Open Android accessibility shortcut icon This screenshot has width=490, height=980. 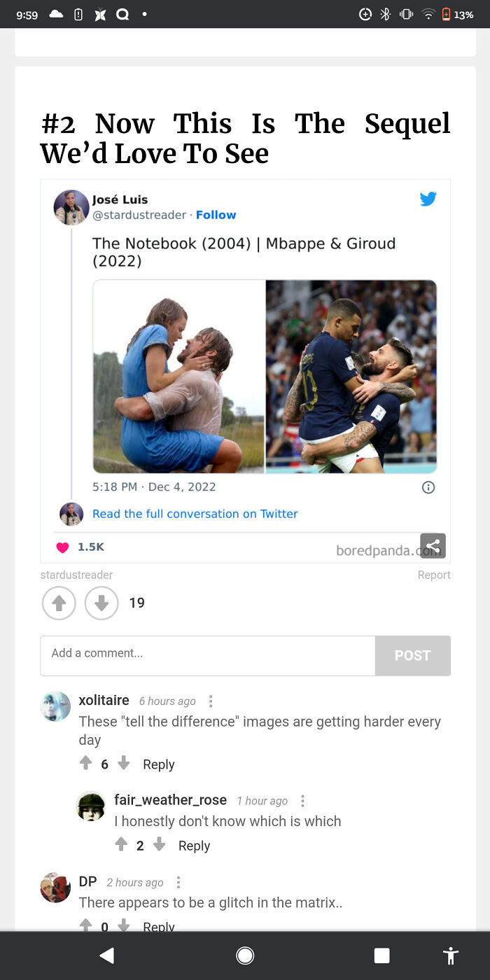451,955
